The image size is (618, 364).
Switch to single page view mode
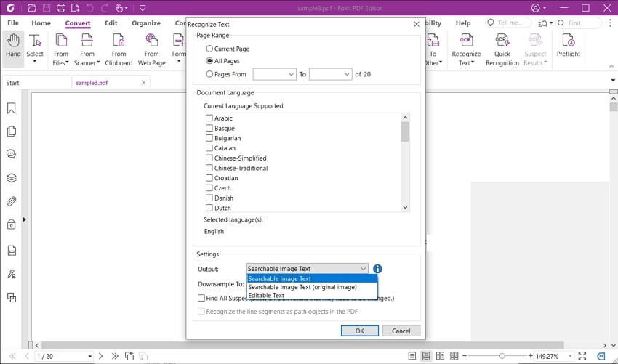click(x=412, y=356)
